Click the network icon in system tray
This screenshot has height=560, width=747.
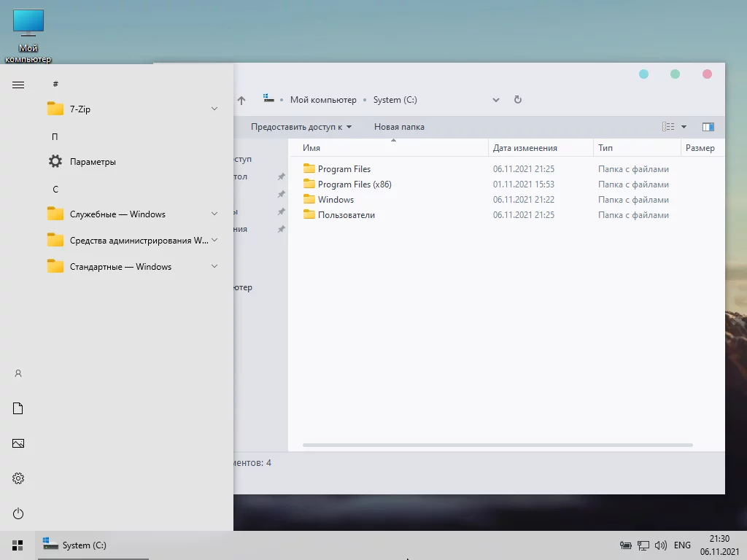(x=643, y=545)
